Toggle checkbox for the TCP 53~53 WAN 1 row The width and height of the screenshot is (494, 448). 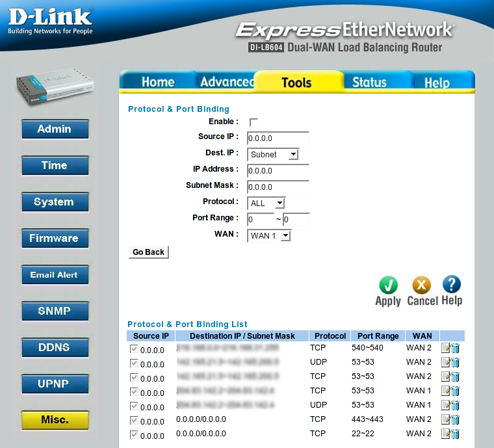point(134,392)
